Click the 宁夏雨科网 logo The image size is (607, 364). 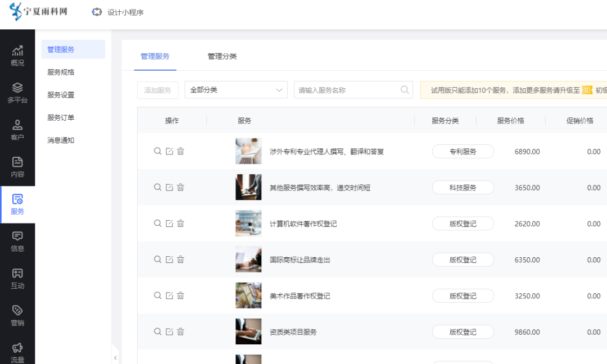(x=38, y=11)
